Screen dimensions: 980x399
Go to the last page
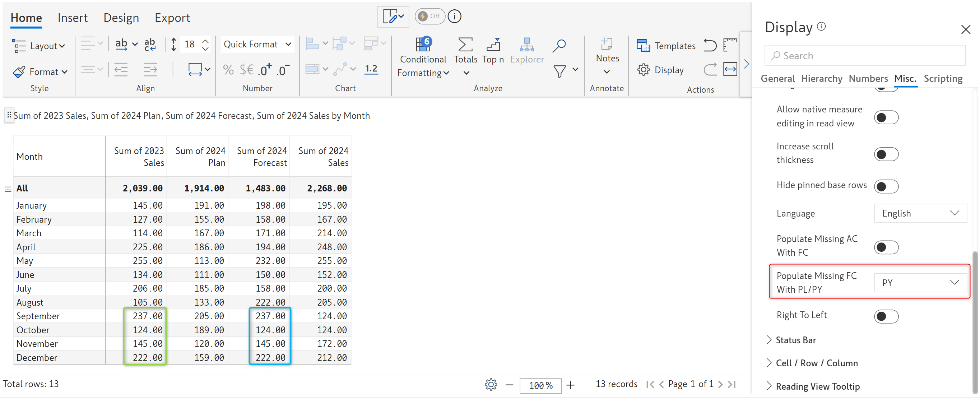[x=731, y=385]
